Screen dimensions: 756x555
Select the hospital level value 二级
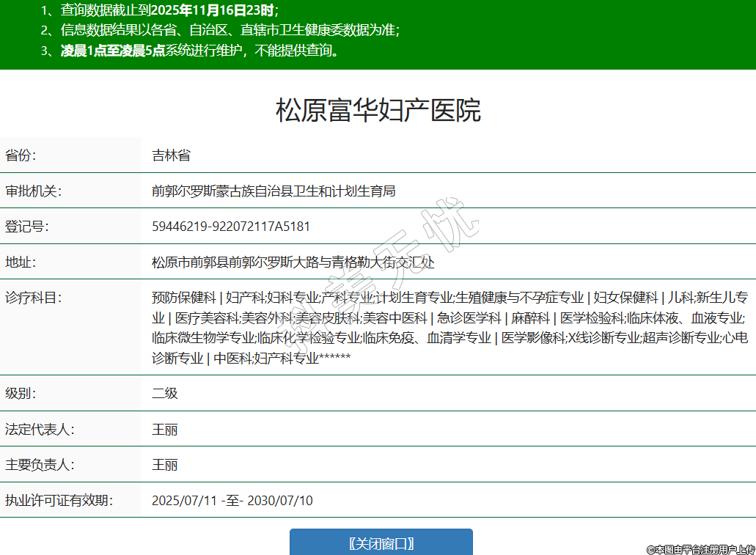[x=164, y=393]
